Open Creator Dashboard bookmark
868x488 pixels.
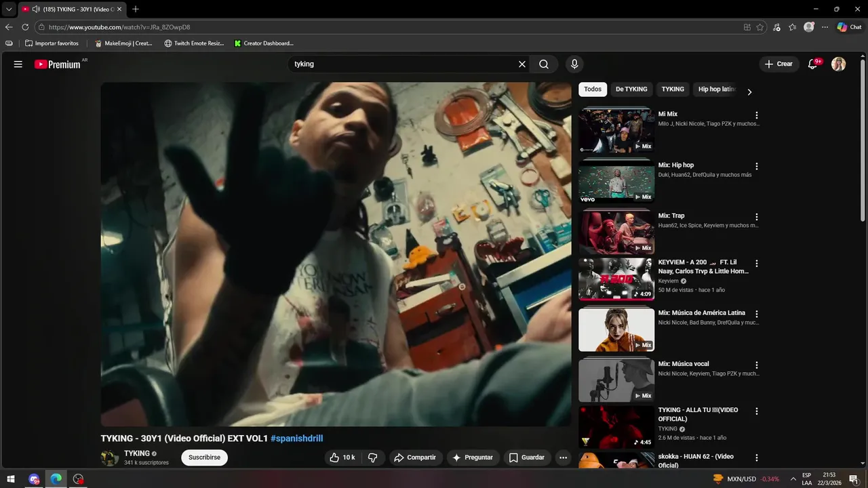264,43
